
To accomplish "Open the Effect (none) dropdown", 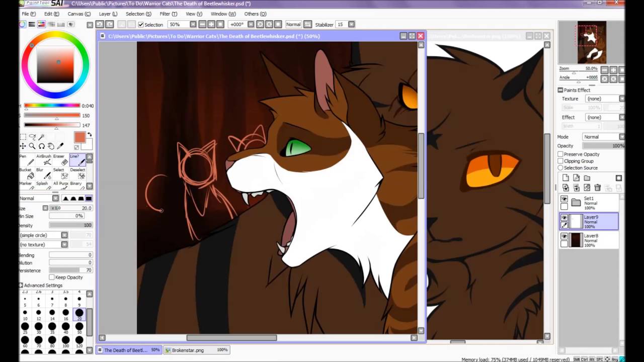I will tap(622, 117).
